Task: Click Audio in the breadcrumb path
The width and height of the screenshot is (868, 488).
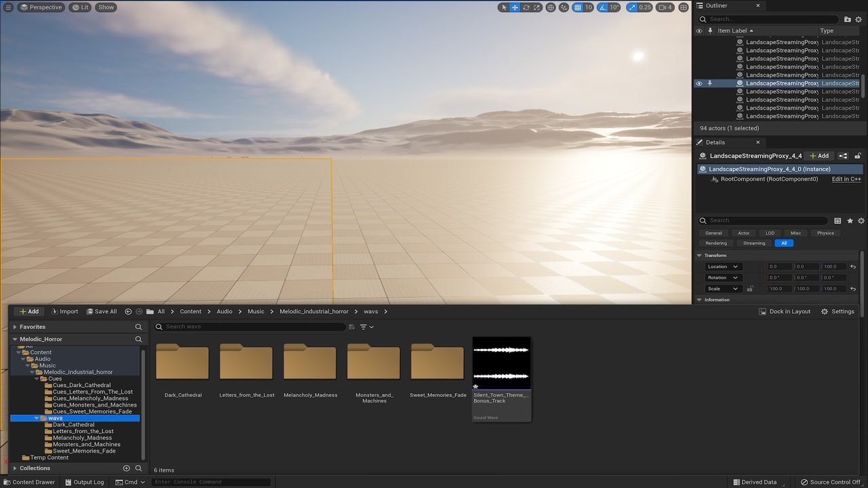Action: [x=224, y=311]
